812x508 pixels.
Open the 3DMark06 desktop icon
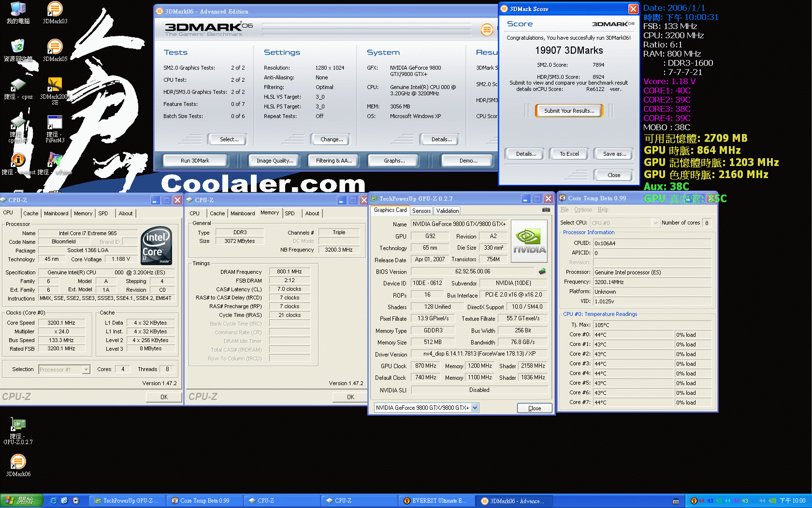coord(18,465)
